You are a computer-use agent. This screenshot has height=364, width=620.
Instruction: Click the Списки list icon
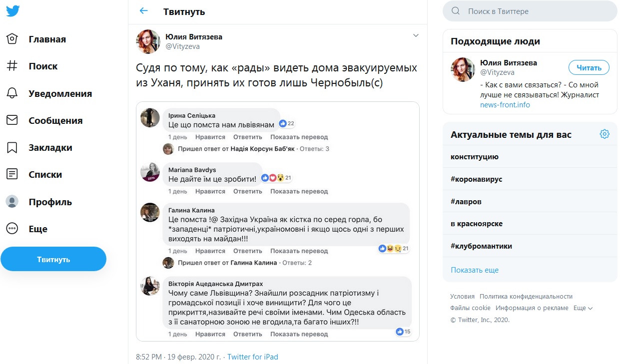(x=12, y=174)
